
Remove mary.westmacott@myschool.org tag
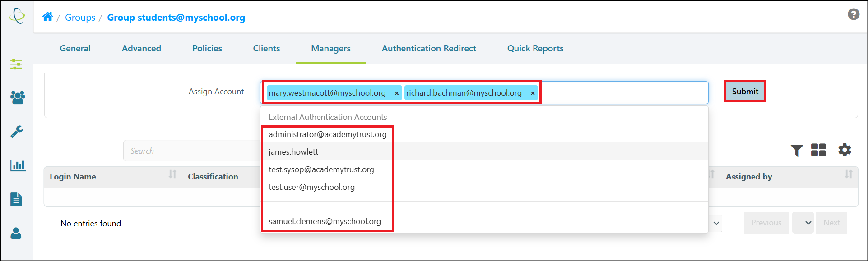(396, 93)
